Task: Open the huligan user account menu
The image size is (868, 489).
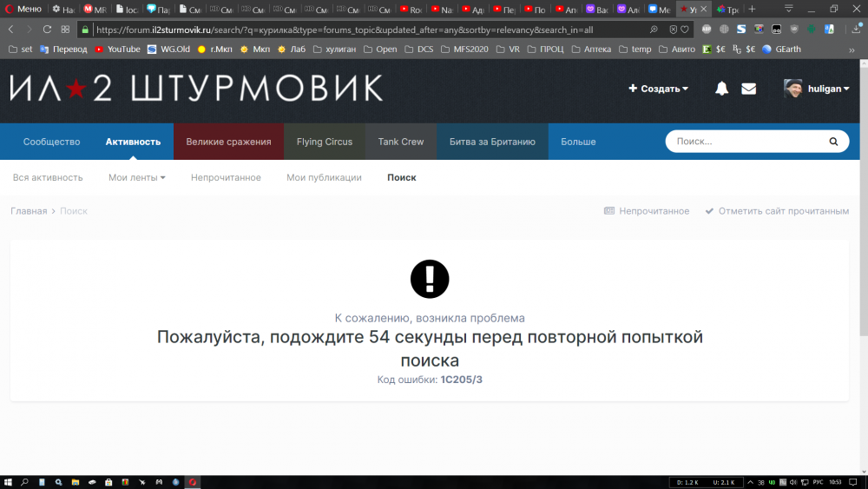Action: (x=813, y=89)
